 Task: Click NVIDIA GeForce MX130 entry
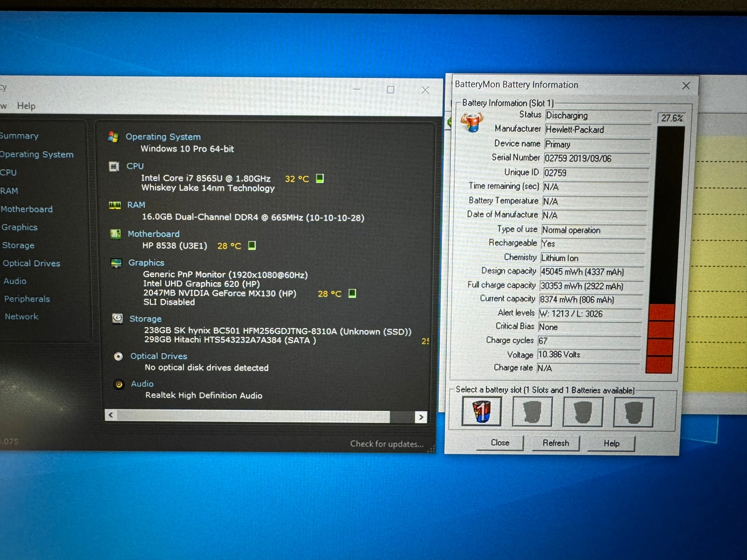click(x=220, y=293)
